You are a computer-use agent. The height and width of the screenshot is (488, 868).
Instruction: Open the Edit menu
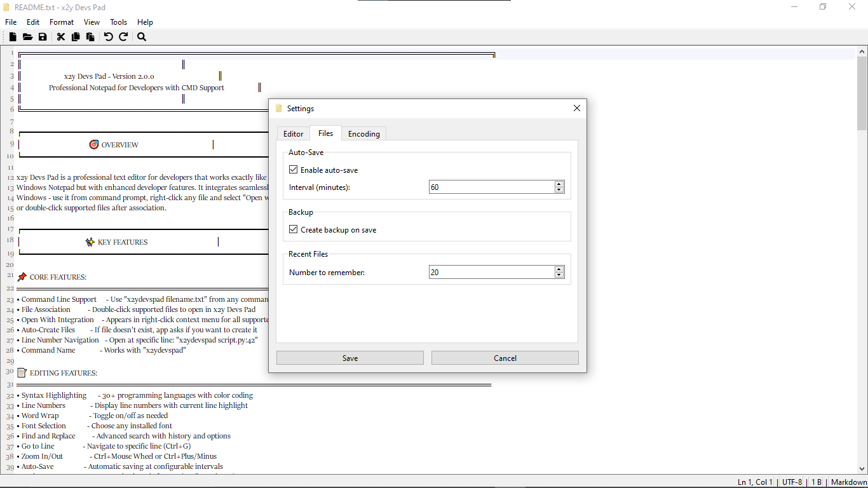(x=33, y=22)
